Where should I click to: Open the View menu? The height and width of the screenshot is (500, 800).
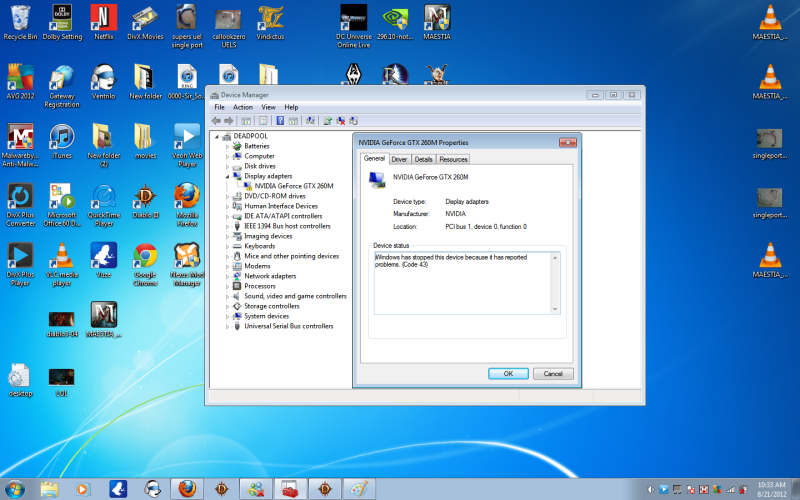[268, 107]
